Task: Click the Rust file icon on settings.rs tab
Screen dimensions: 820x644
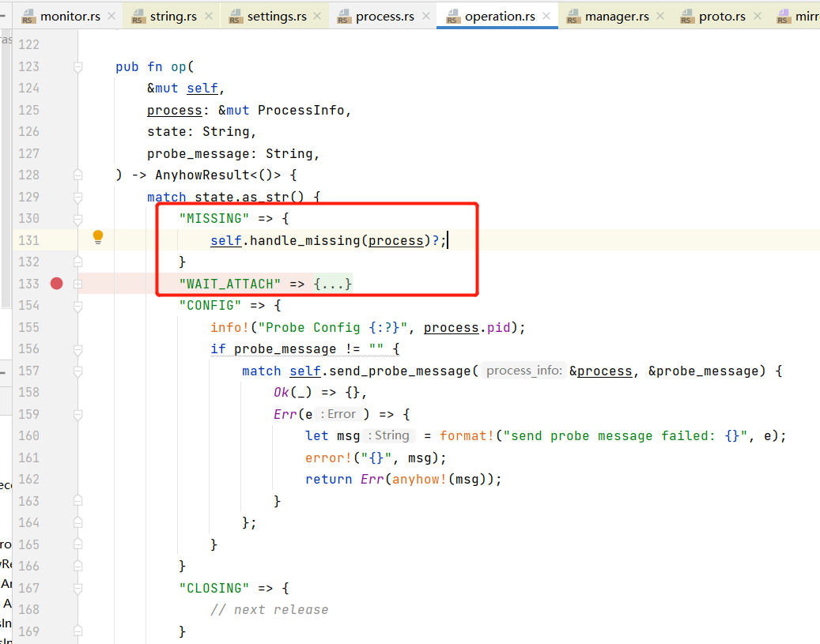Action: click(x=235, y=15)
